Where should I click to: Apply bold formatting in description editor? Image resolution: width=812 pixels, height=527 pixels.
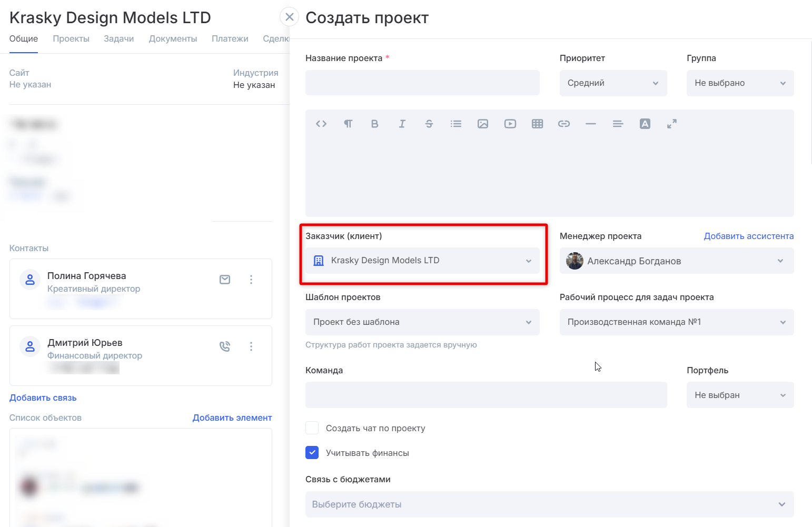click(x=375, y=124)
